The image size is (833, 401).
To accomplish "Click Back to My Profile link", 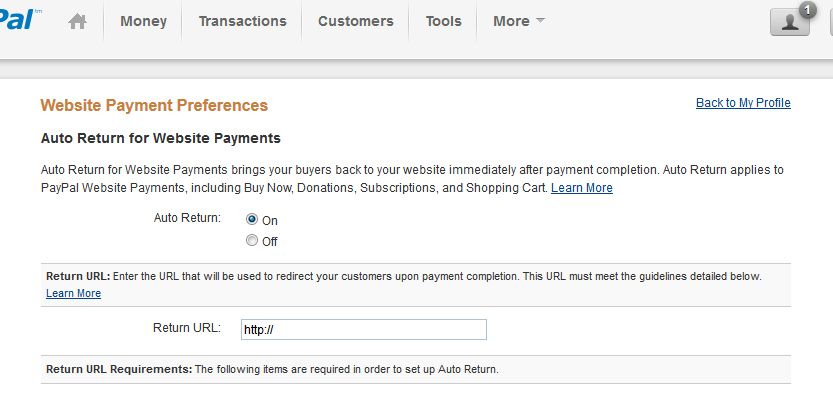I will (743, 103).
